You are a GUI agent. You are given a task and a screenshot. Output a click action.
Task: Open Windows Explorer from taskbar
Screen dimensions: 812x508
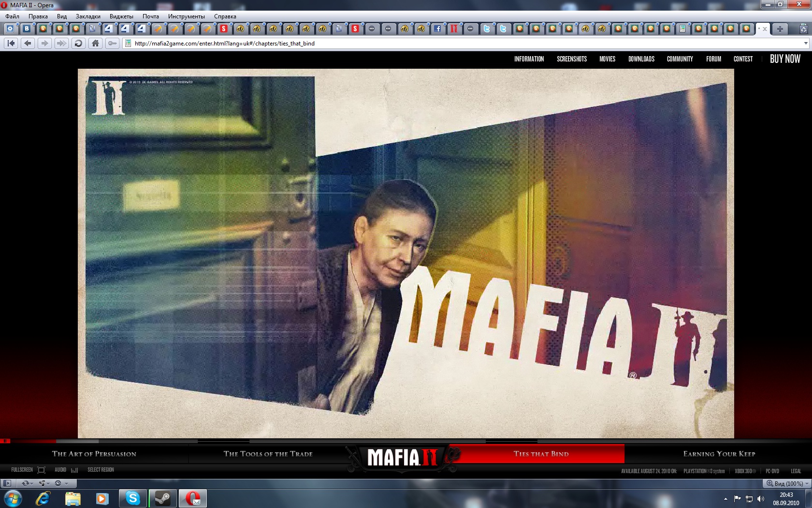[x=72, y=498]
